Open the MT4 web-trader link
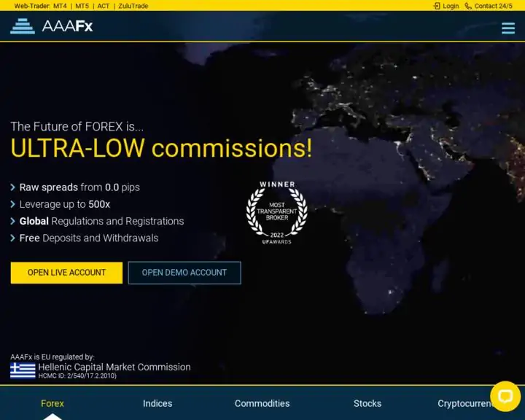 60,6
